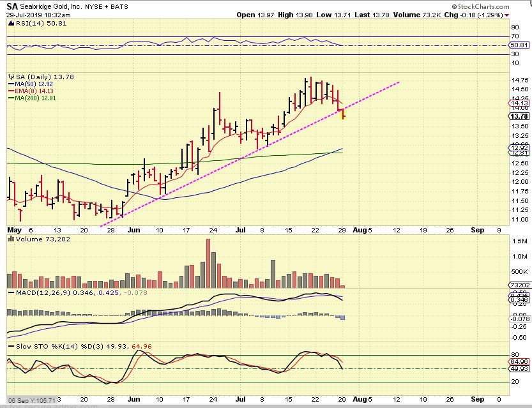The height and width of the screenshot is (408, 532).
Task: Click the red EMA(8) legend line swatch
Action: tap(11, 91)
